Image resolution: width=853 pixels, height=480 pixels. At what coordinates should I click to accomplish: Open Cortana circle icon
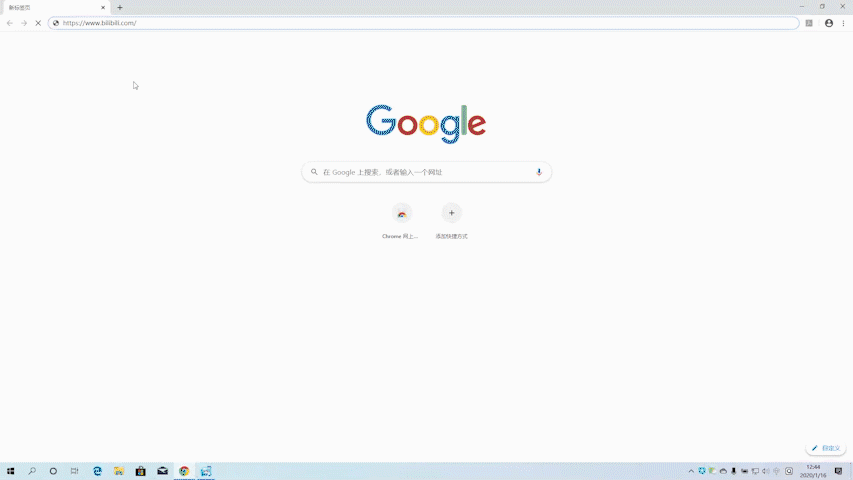(53, 471)
